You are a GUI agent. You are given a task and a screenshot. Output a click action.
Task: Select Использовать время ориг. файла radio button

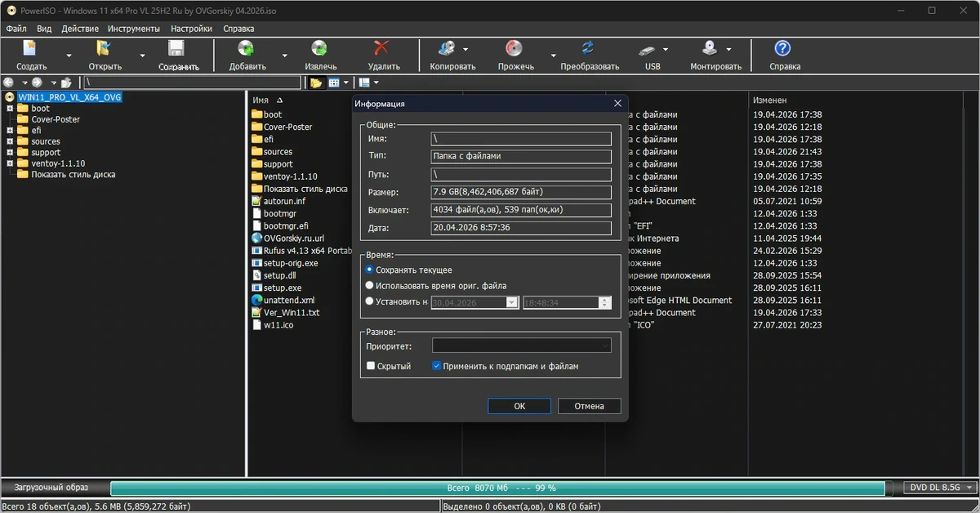(370, 286)
